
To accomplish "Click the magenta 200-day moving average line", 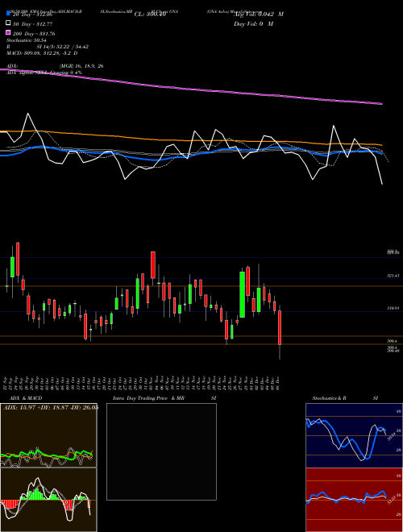I will tap(190, 89).
